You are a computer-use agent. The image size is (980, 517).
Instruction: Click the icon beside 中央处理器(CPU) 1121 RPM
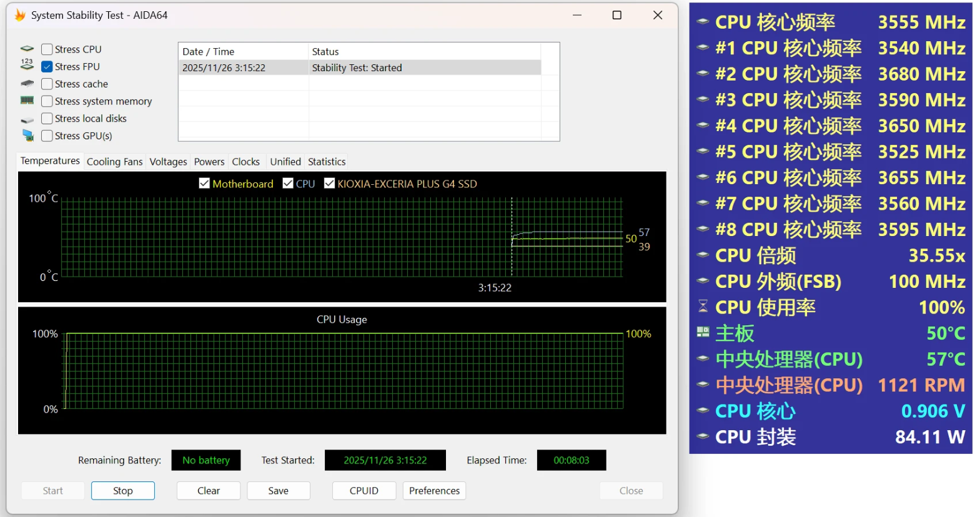point(703,385)
